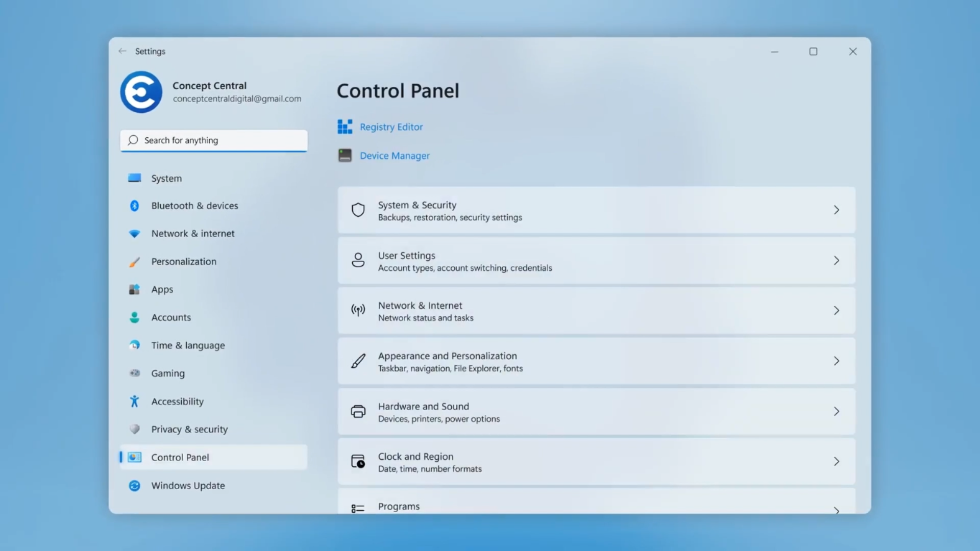The width and height of the screenshot is (980, 551).
Task: Navigate to Bluetooth & devices
Action: (x=194, y=205)
